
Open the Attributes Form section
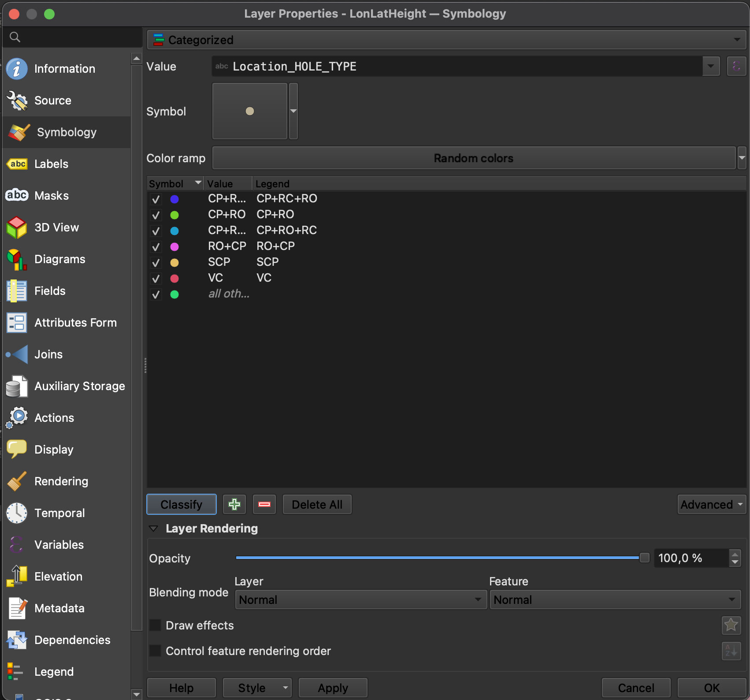click(75, 323)
